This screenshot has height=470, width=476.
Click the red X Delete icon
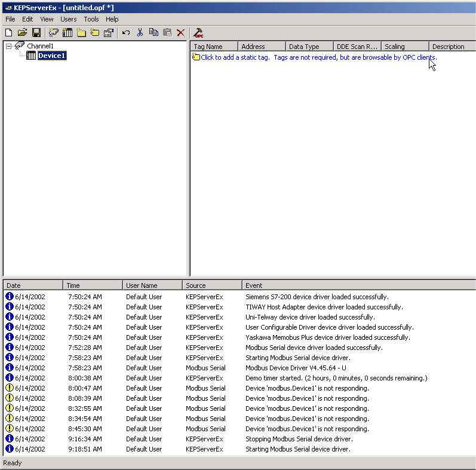(180, 33)
